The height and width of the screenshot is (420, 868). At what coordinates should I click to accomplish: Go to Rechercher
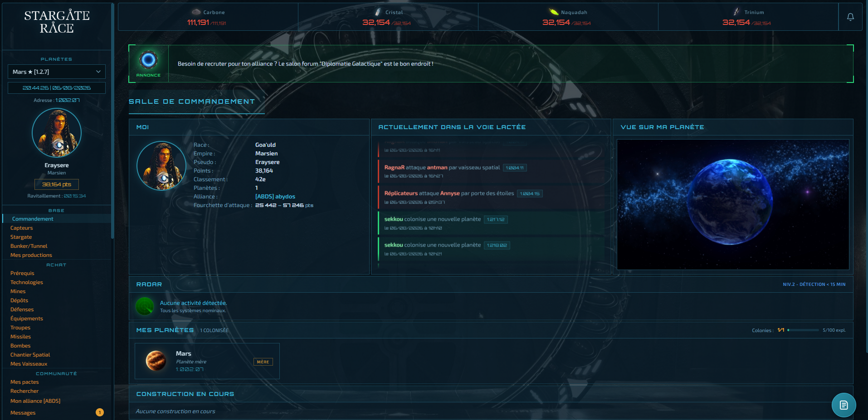click(24, 391)
